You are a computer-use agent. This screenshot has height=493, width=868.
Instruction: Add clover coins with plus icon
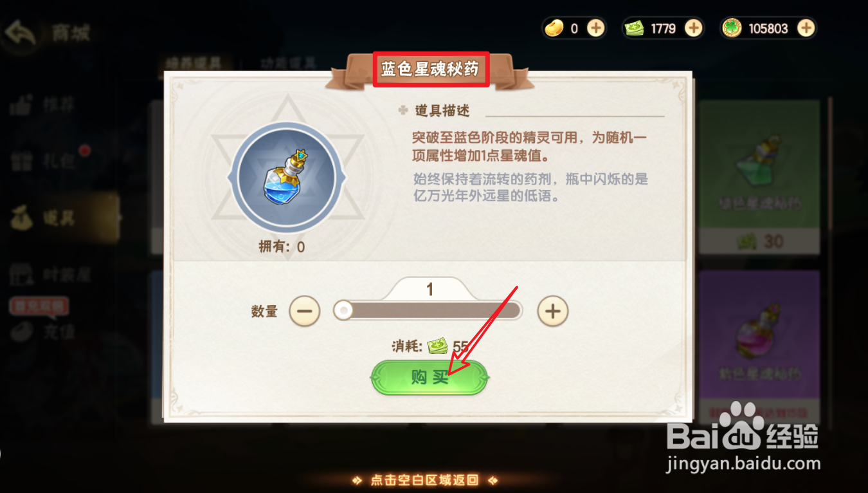806,28
